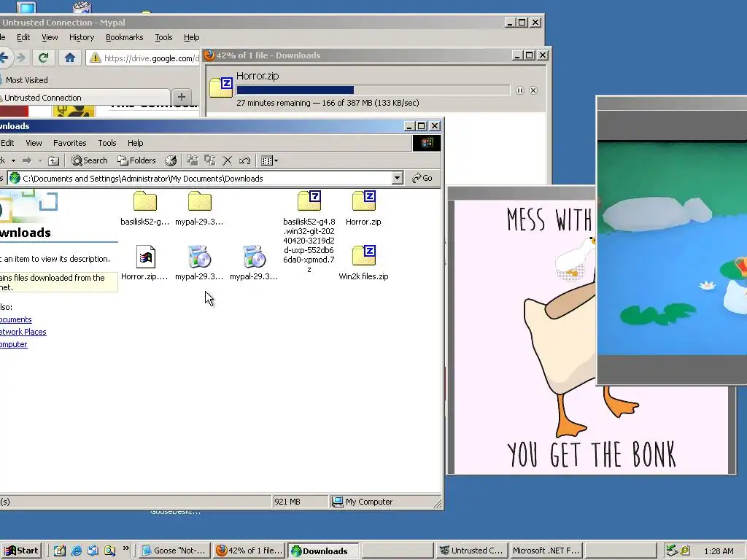Open the Search pane in Explorer toolbar
Viewport: 747px width, 560px height.
89,160
